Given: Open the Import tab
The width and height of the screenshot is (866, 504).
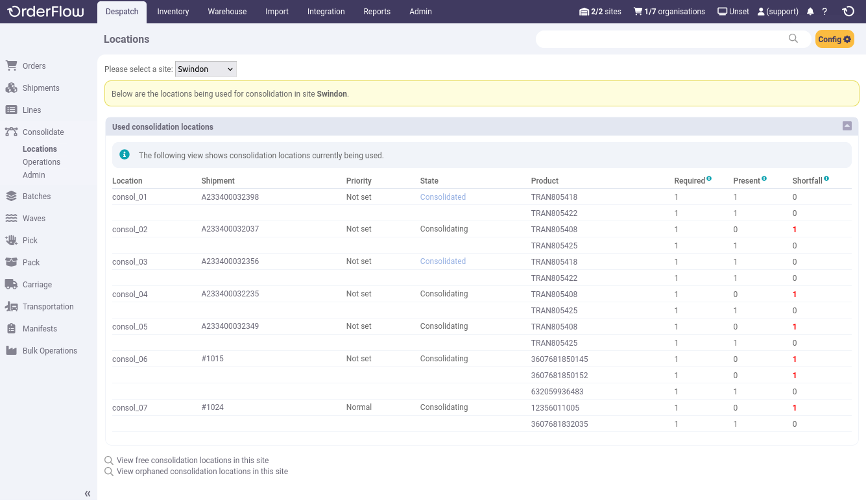Looking at the screenshot, I should [277, 12].
